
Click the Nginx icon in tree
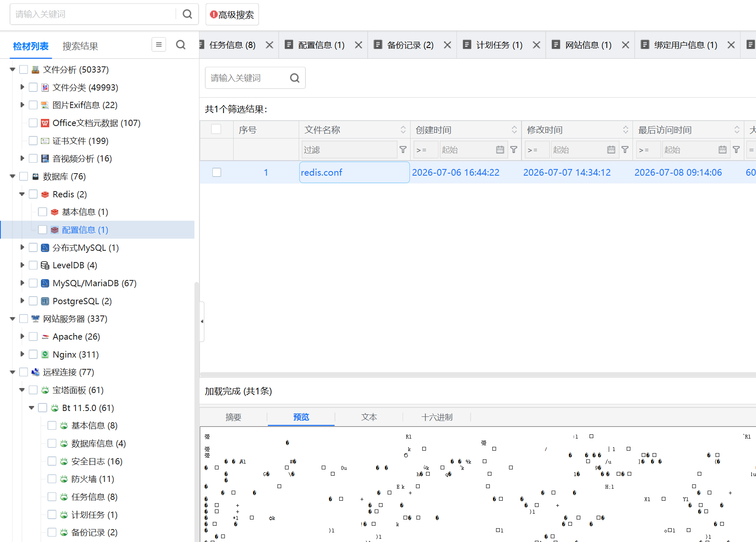pyautogui.click(x=45, y=355)
